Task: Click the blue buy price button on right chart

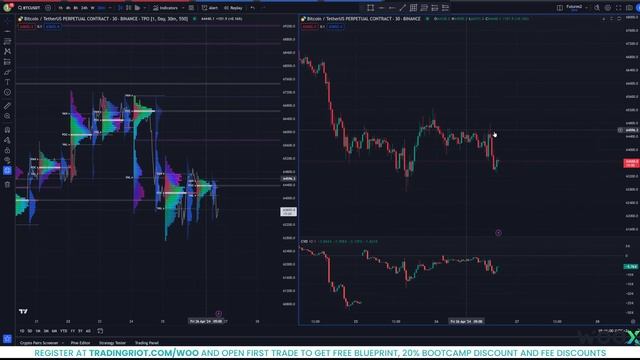Action: tap(336, 27)
